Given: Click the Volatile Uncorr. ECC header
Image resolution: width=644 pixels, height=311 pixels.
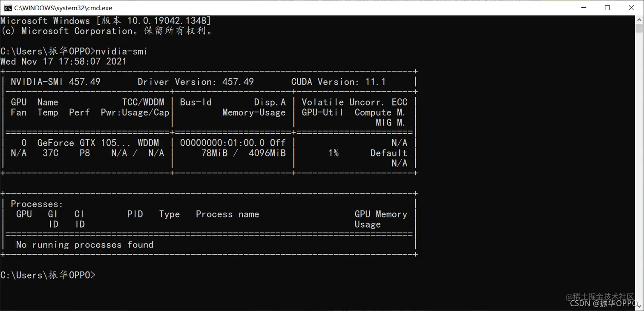Looking at the screenshot, I should (354, 102).
